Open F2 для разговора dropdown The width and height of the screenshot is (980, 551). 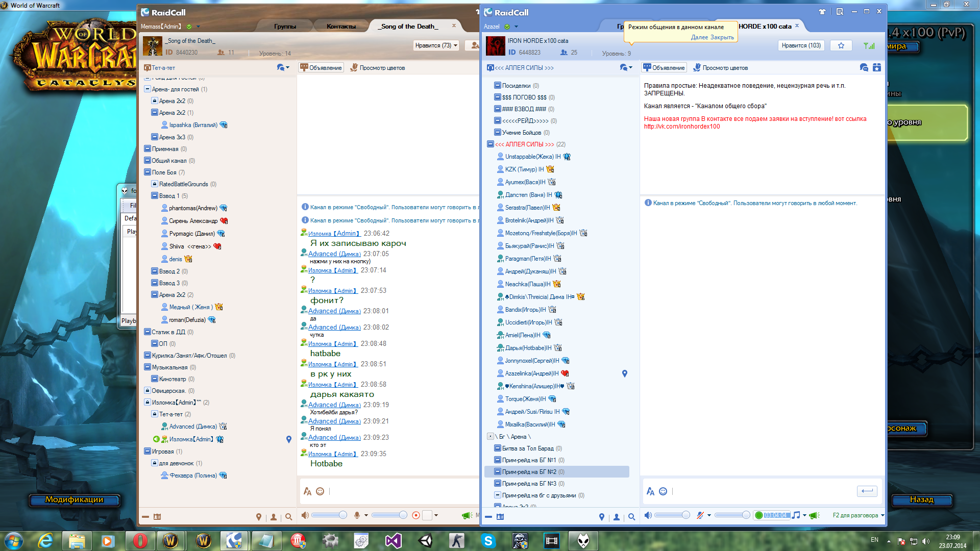pos(883,516)
